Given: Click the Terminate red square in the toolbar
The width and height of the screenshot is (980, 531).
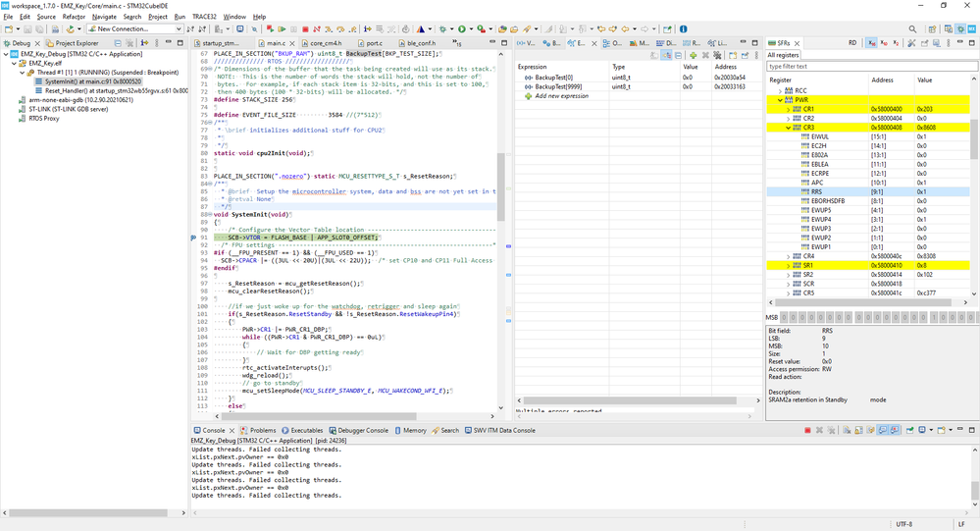Looking at the screenshot, I should [306, 28].
